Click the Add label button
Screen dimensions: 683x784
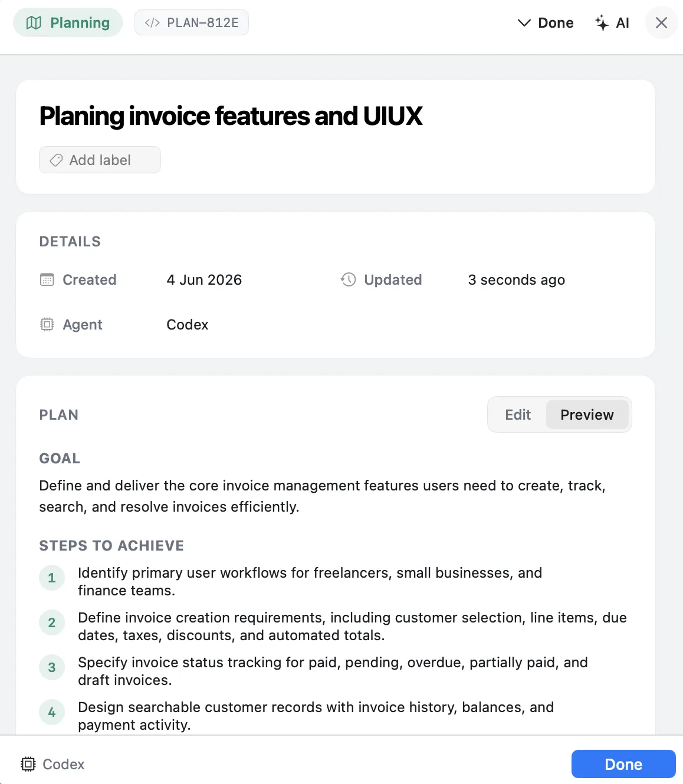pos(100,160)
